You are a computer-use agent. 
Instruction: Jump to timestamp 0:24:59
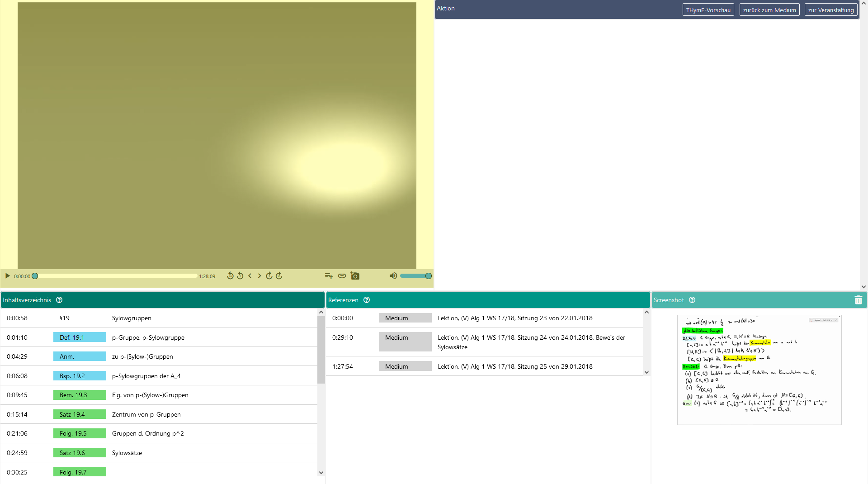tap(17, 453)
